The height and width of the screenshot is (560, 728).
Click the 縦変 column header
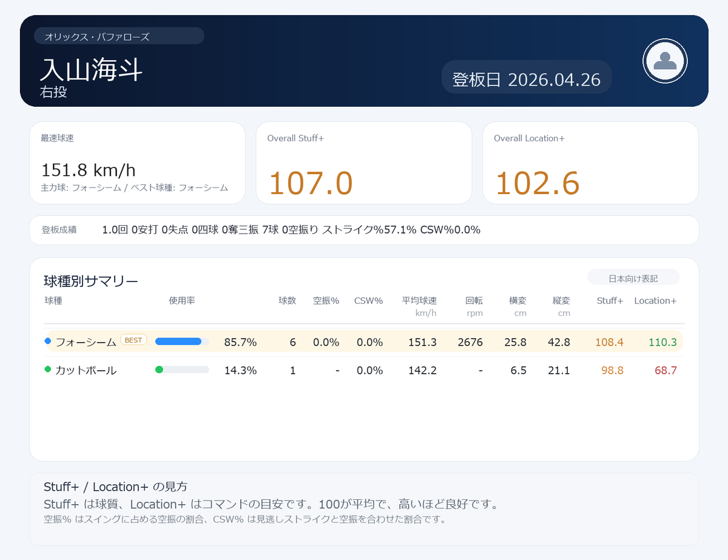pos(561,300)
